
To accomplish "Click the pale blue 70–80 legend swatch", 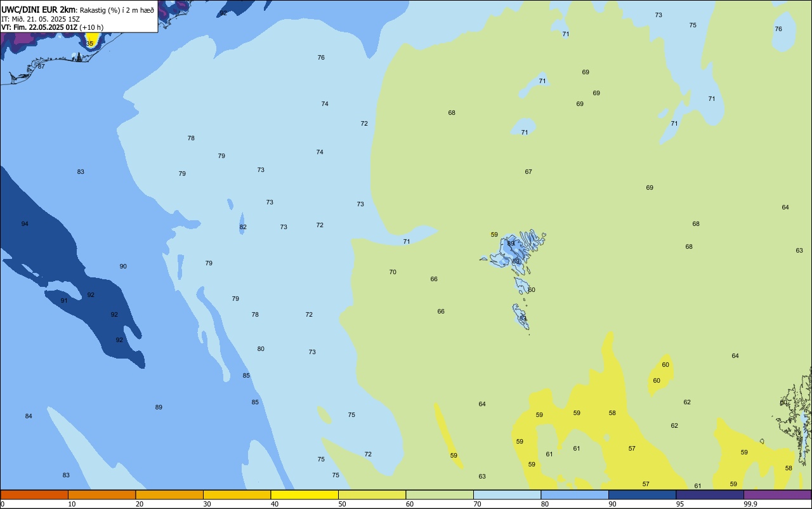I will (507, 494).
